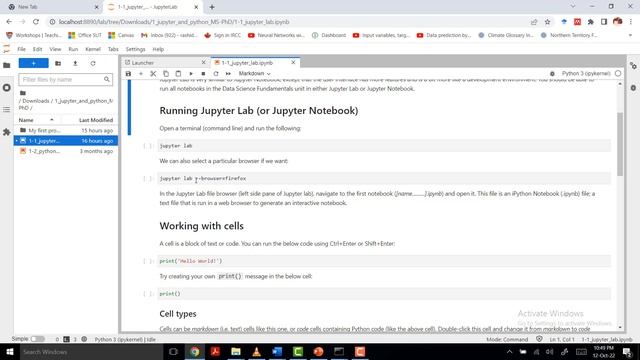This screenshot has height=360, width=640.
Task: Open the Kernel menu
Action: [93, 49]
